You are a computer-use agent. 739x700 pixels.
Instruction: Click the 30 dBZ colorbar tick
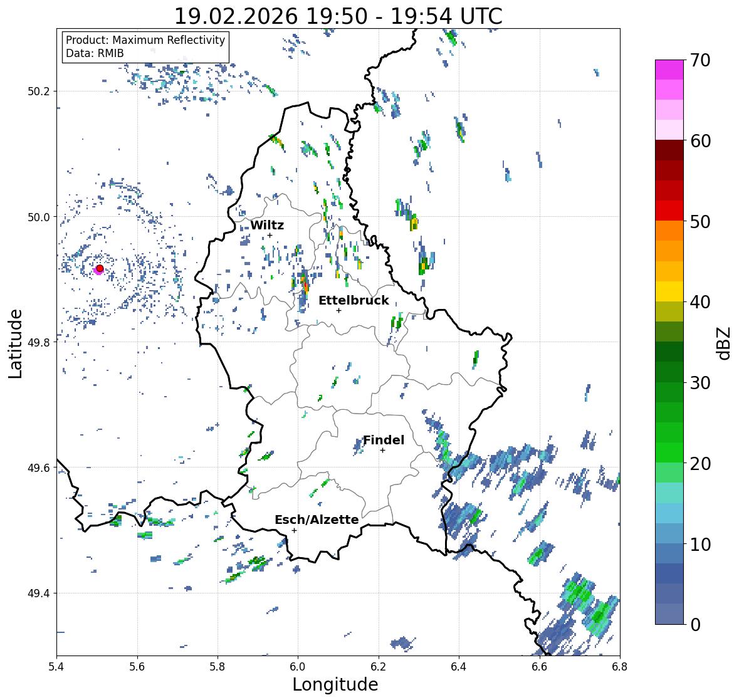pos(700,382)
